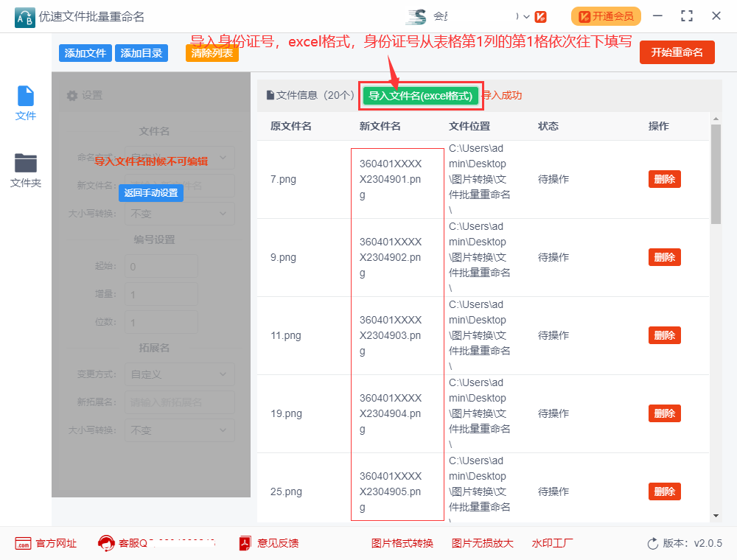Click the 意见反馈 feedback icon
Screen dimensions: 737x560
[243, 543]
